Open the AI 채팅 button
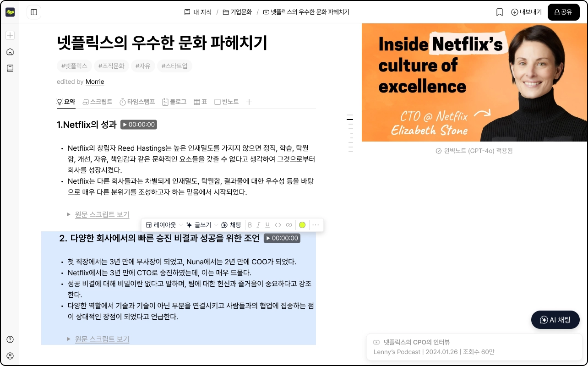The image size is (588, 366). pyautogui.click(x=555, y=320)
